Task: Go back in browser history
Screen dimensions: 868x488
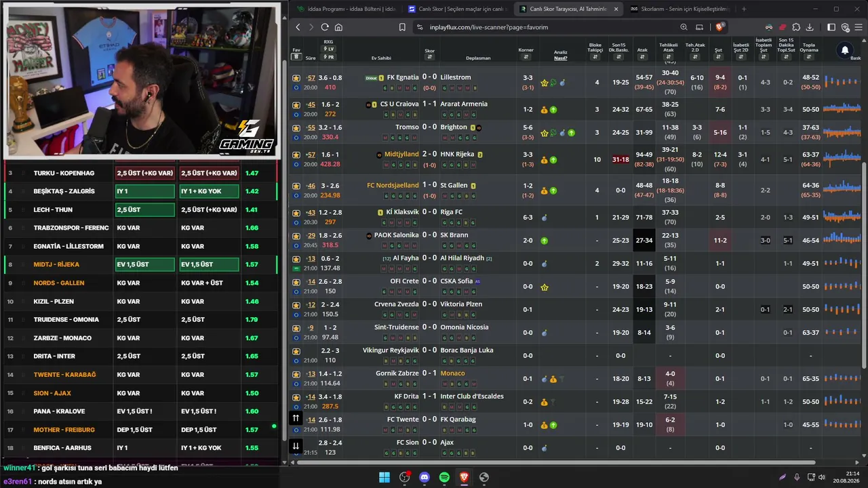Action: 298,27
